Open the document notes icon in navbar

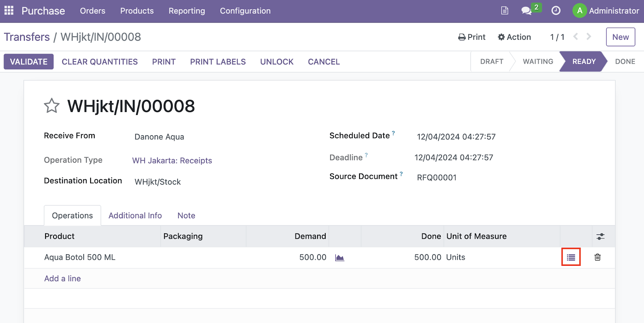click(504, 11)
